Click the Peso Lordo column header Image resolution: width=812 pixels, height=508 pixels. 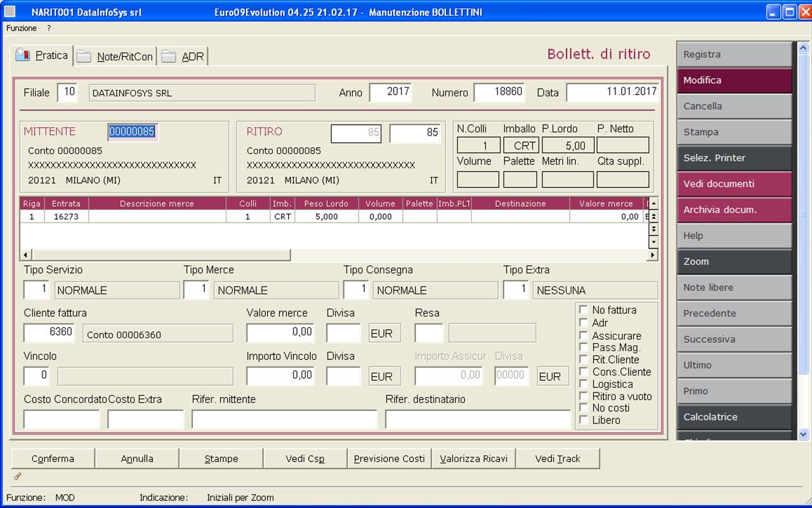coord(326,204)
